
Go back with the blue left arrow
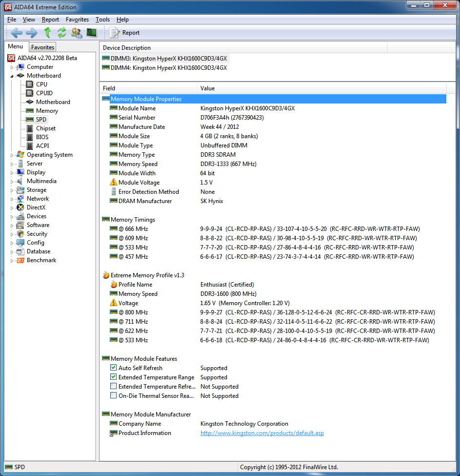(x=17, y=33)
